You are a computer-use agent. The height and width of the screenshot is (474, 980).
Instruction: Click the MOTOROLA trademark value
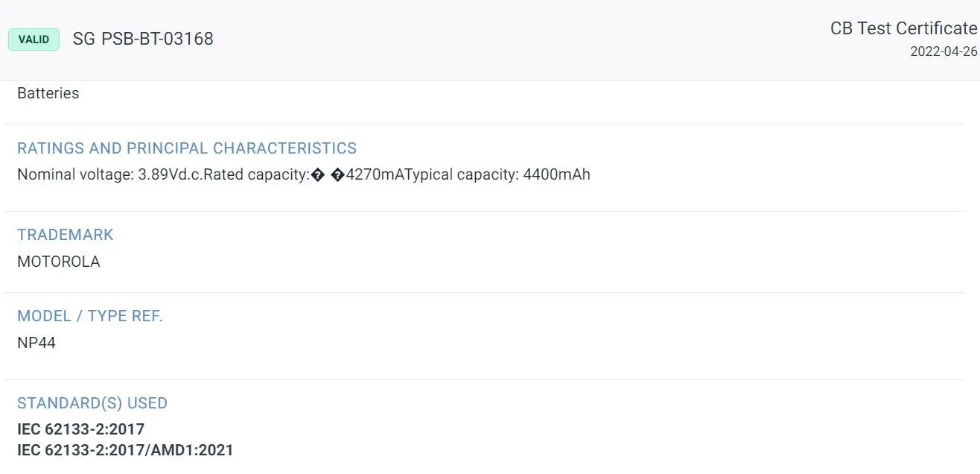pos(58,262)
